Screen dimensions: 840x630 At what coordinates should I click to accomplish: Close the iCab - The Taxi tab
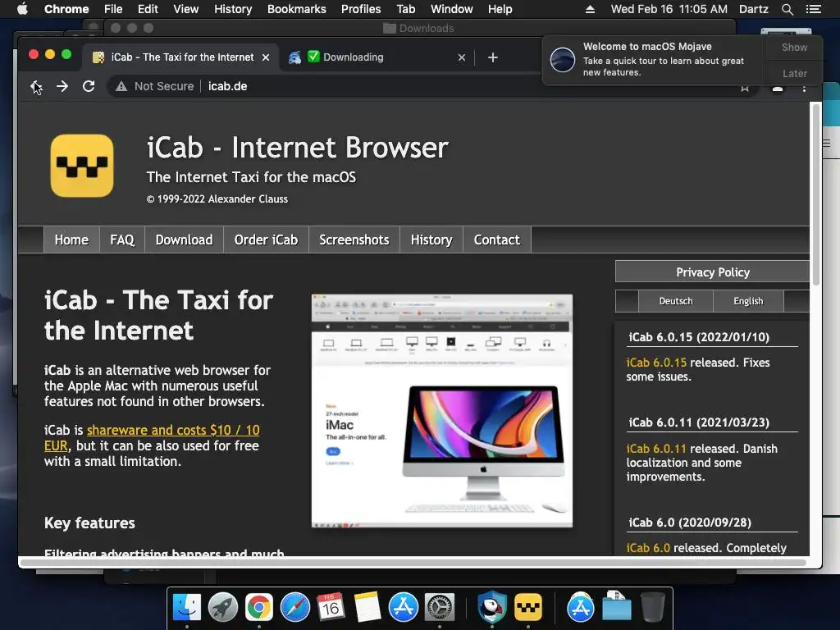tap(266, 57)
